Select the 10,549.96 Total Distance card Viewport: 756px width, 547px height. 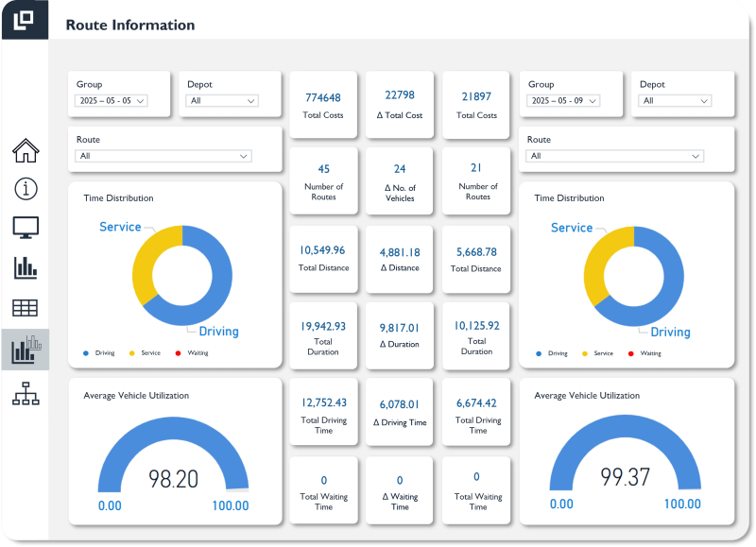pos(323,258)
